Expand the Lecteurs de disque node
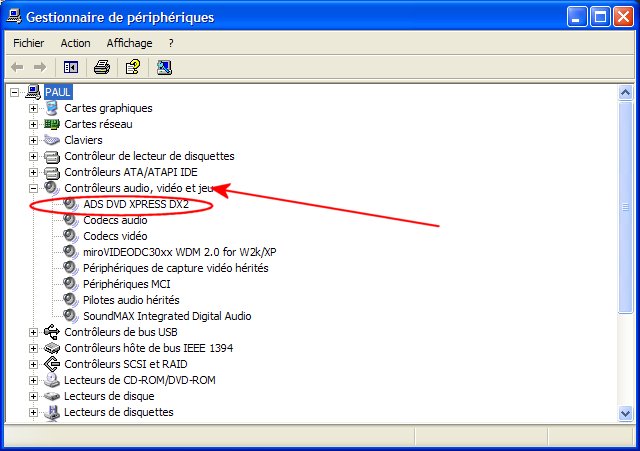Viewport: 640px width, 451px height. click(33, 396)
